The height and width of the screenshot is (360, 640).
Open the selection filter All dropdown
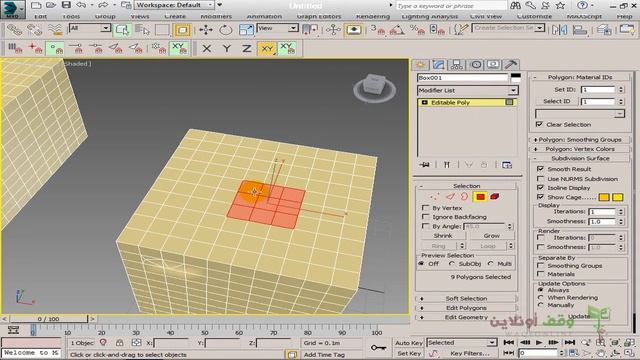(90, 28)
